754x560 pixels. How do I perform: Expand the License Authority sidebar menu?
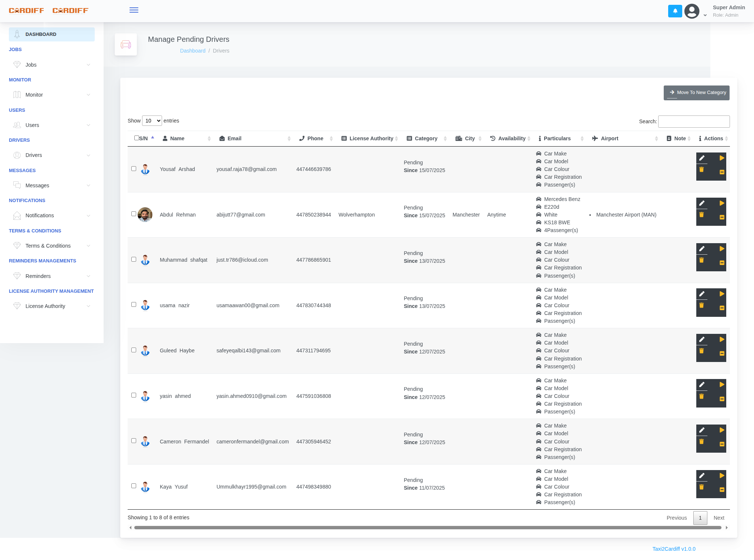coord(51,306)
